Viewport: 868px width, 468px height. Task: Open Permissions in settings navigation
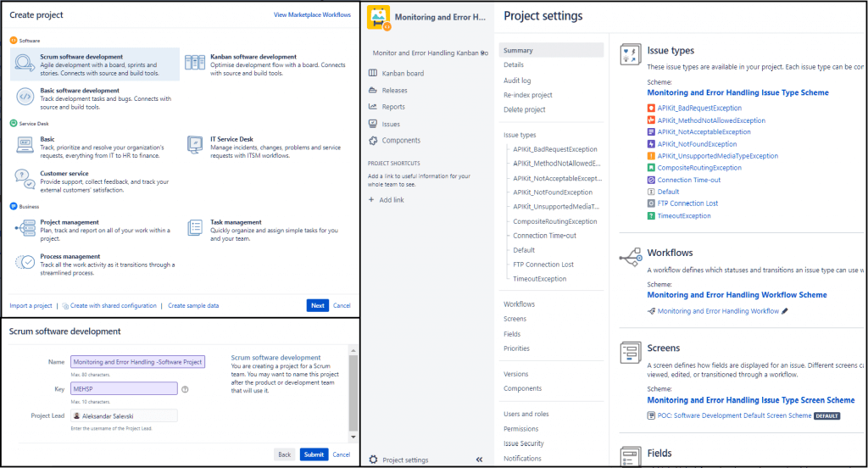tap(521, 429)
